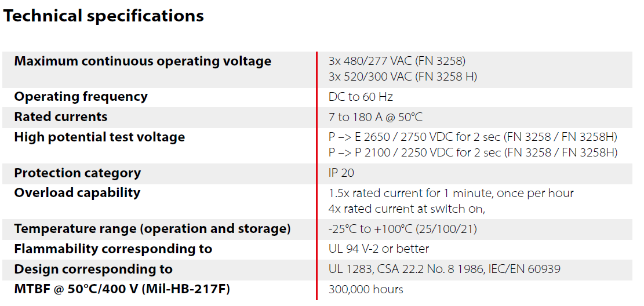Click the UL 1283, CSA 22.2 design standards text
This screenshot has height=306, width=644.
[x=445, y=269]
